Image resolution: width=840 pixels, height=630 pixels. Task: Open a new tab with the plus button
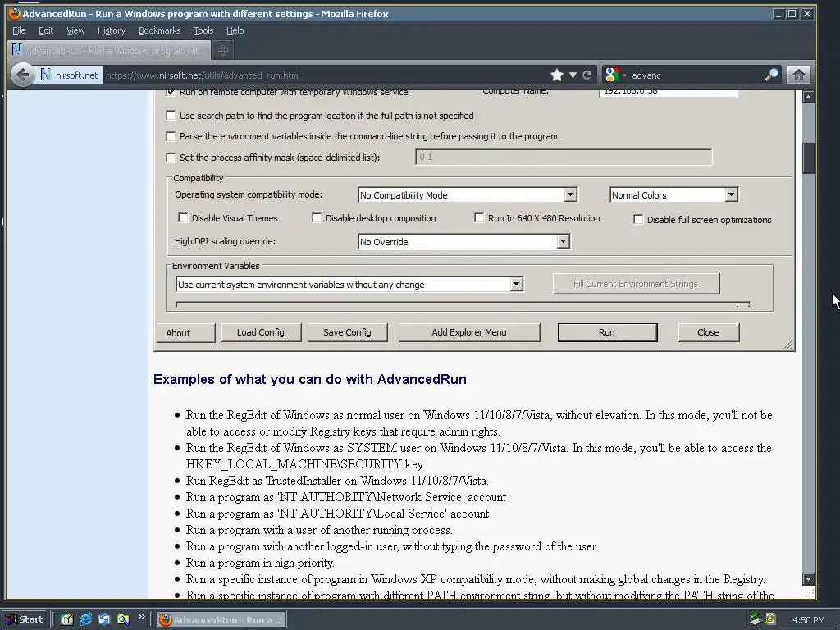click(223, 50)
